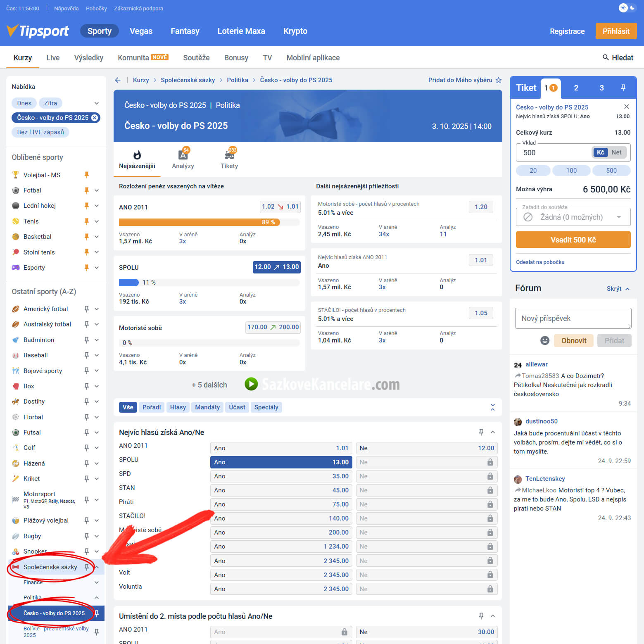Image resolution: width=644 pixels, height=644 pixels.
Task: Expand the Lední hokej category
Action: [x=97, y=206]
